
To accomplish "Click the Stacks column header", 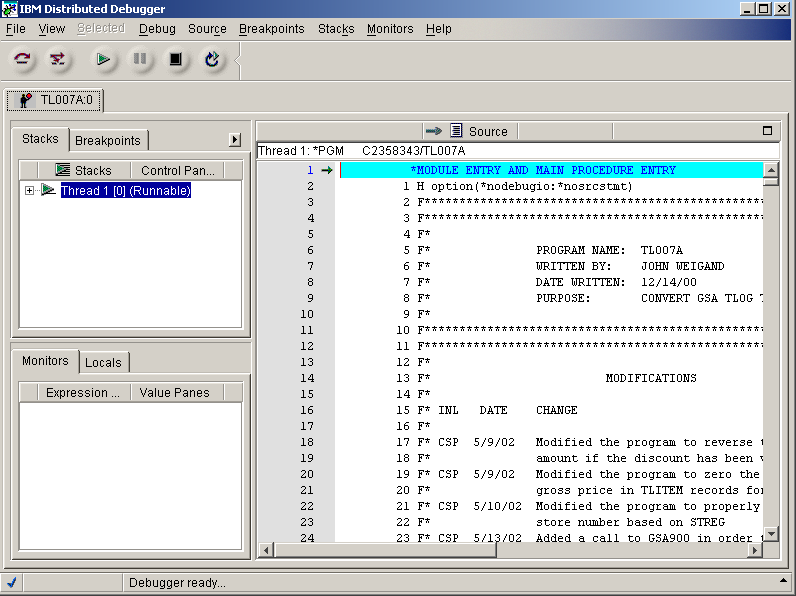I will (x=84, y=170).
